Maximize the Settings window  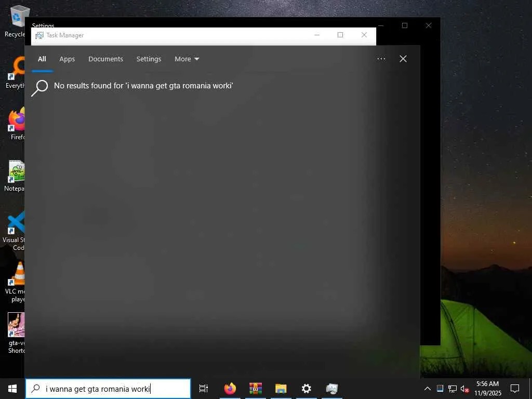pos(404,25)
